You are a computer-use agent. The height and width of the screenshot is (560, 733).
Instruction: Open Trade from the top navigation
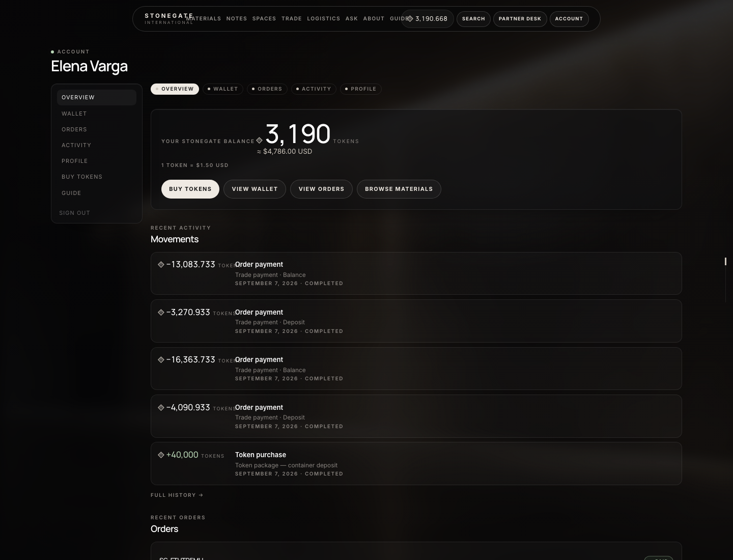coord(292,19)
